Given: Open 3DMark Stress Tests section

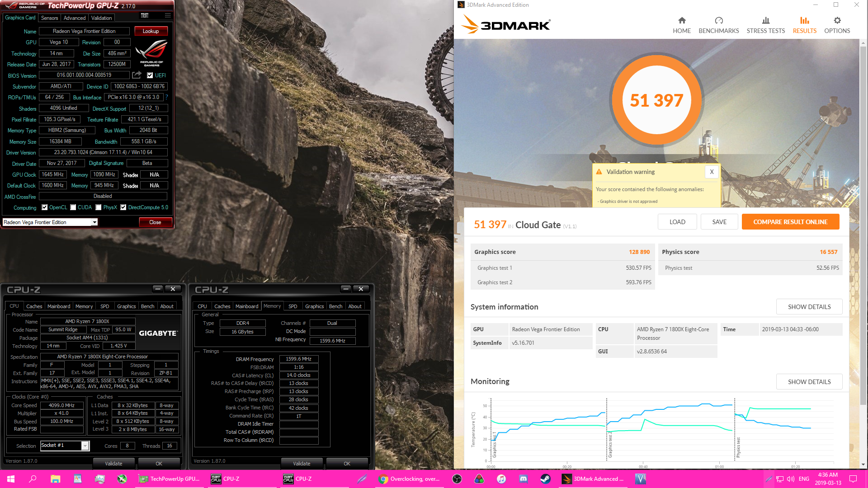Looking at the screenshot, I should 766,25.
